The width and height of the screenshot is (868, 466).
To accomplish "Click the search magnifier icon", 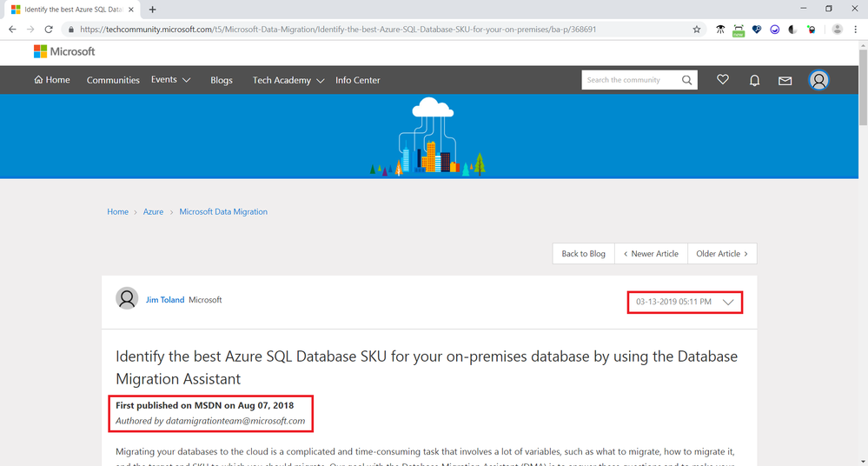I will pos(687,80).
